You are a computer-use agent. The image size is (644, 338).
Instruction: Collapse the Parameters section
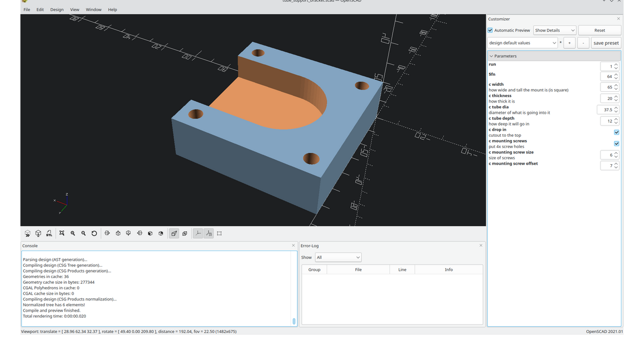[492, 56]
